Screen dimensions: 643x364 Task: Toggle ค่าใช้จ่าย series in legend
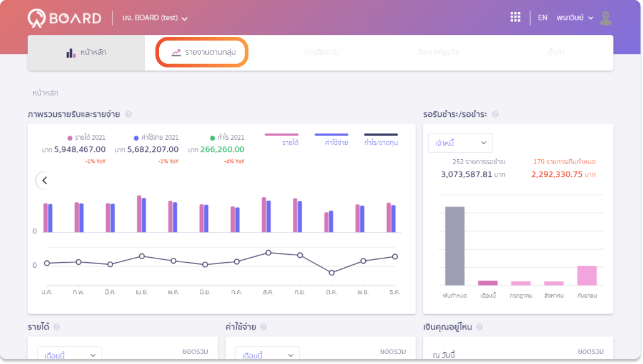(331, 139)
